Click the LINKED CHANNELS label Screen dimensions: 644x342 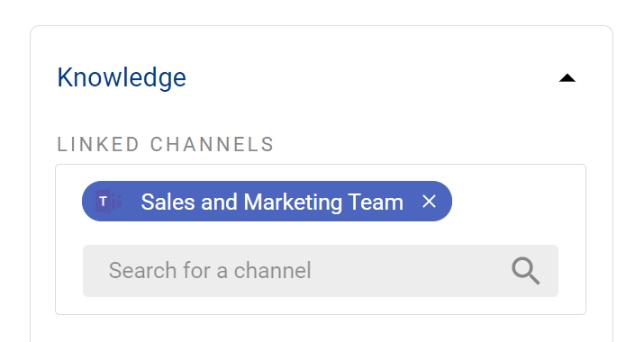tap(166, 145)
